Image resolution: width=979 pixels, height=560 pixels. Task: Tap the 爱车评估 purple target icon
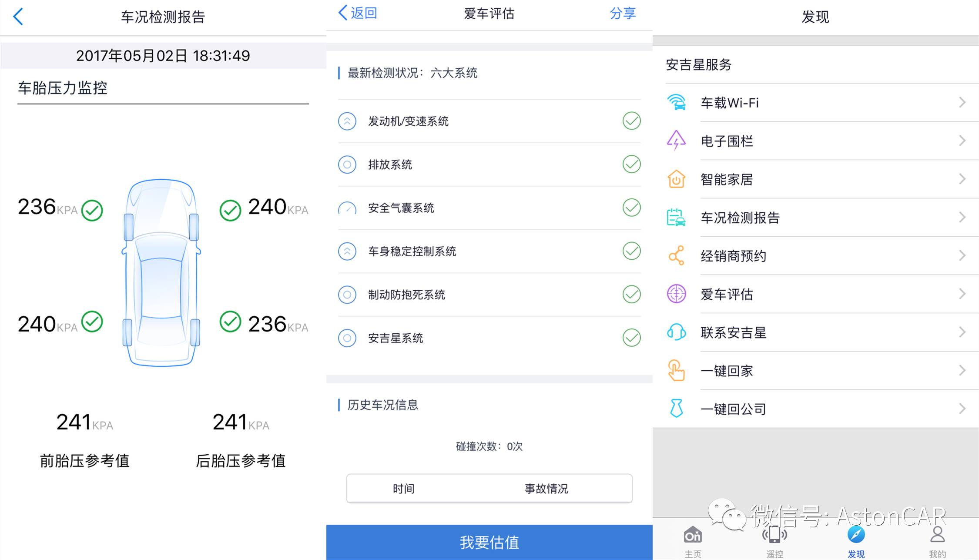click(x=676, y=294)
